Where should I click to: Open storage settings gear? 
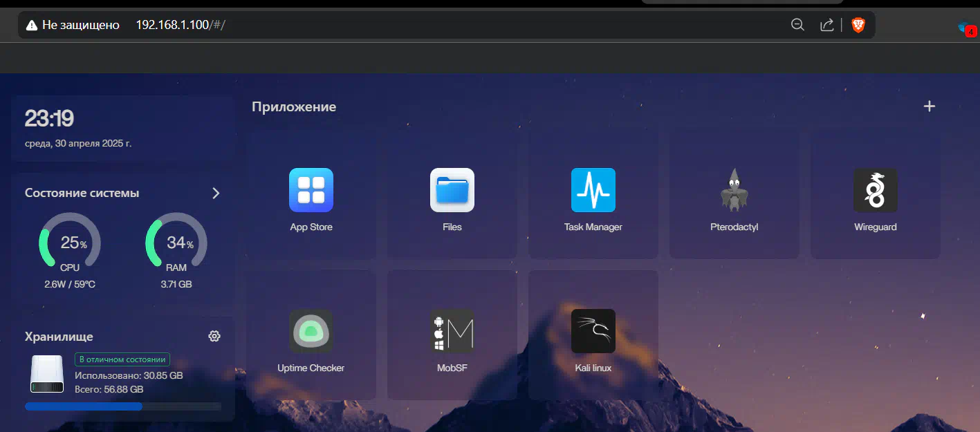214,336
